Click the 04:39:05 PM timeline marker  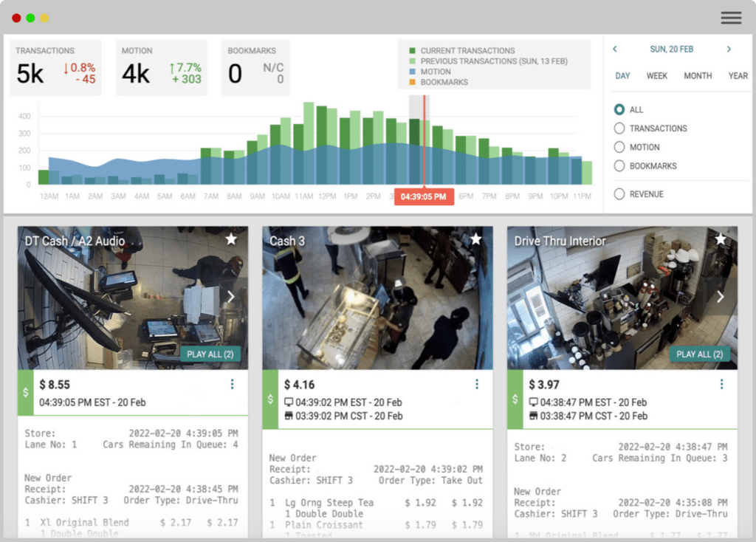[x=423, y=197]
